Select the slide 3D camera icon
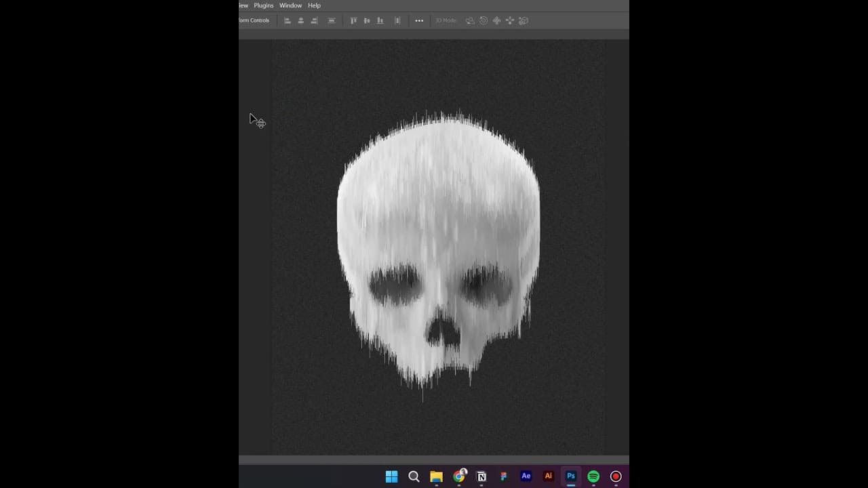The width and height of the screenshot is (868, 488). pos(510,21)
